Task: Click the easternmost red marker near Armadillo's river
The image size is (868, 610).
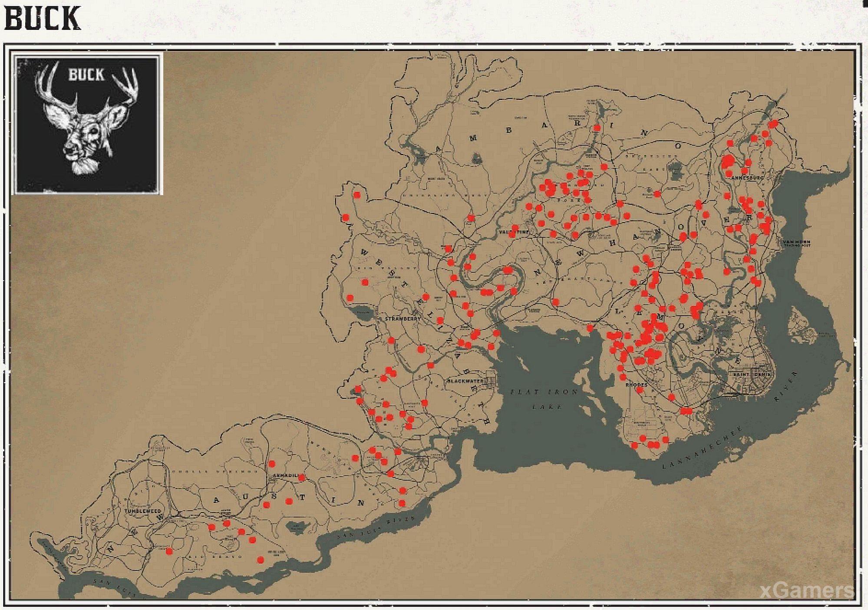Action: coord(402,503)
